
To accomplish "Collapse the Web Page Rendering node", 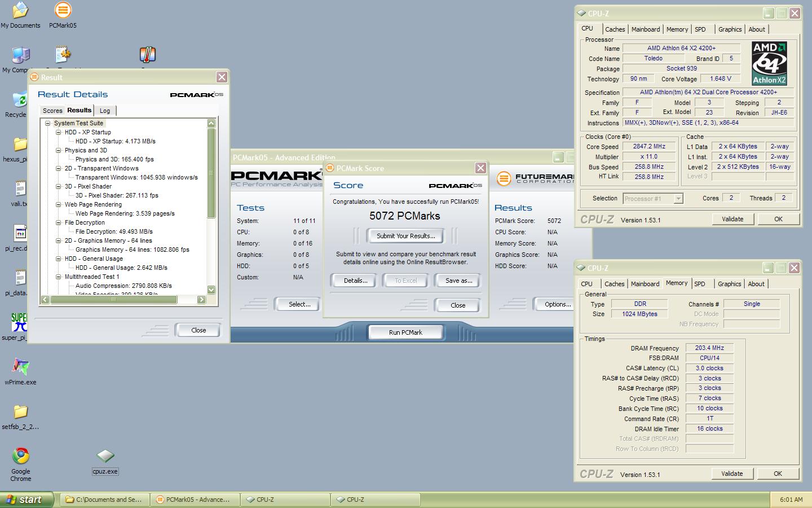I will pos(59,204).
